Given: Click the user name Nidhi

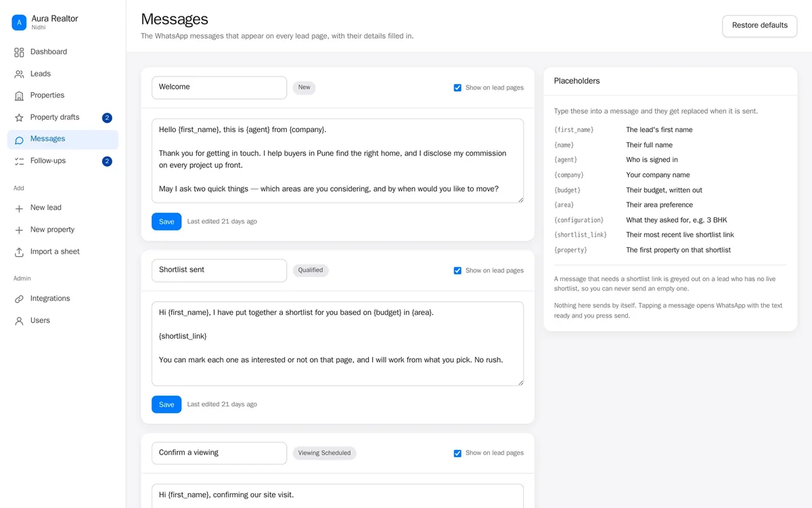Looking at the screenshot, I should (x=39, y=28).
